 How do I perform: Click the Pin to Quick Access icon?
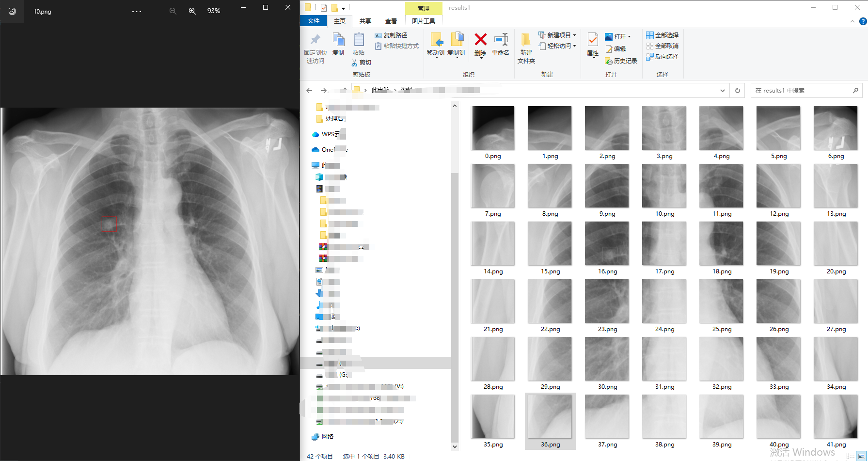(x=316, y=40)
